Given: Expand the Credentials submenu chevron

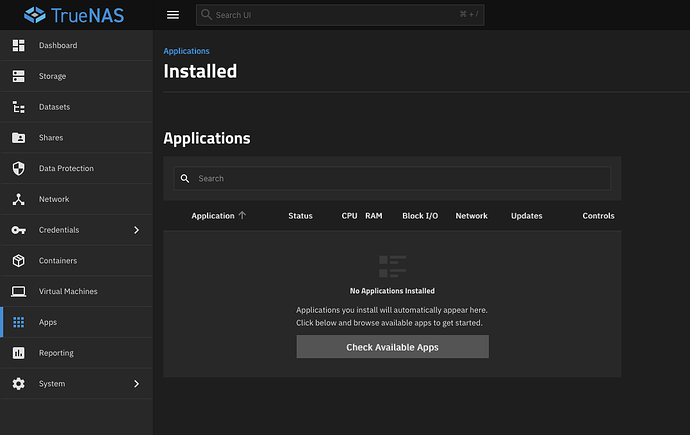Looking at the screenshot, I should pyautogui.click(x=137, y=230).
